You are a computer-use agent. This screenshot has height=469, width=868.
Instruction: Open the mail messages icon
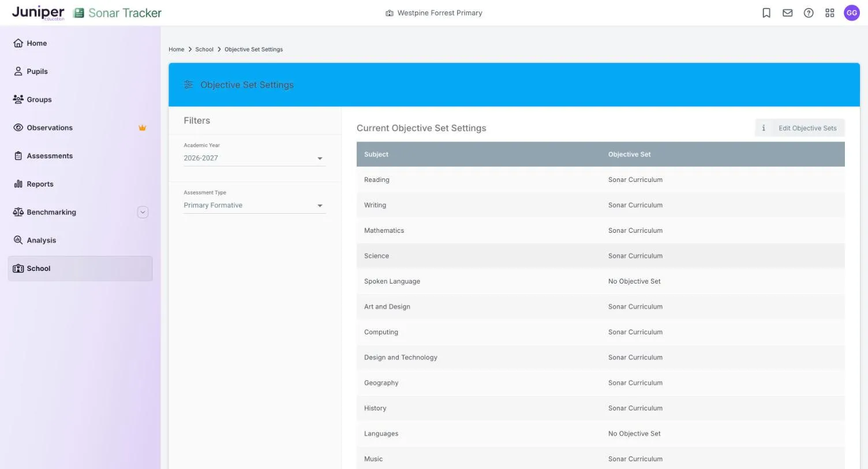[787, 13]
